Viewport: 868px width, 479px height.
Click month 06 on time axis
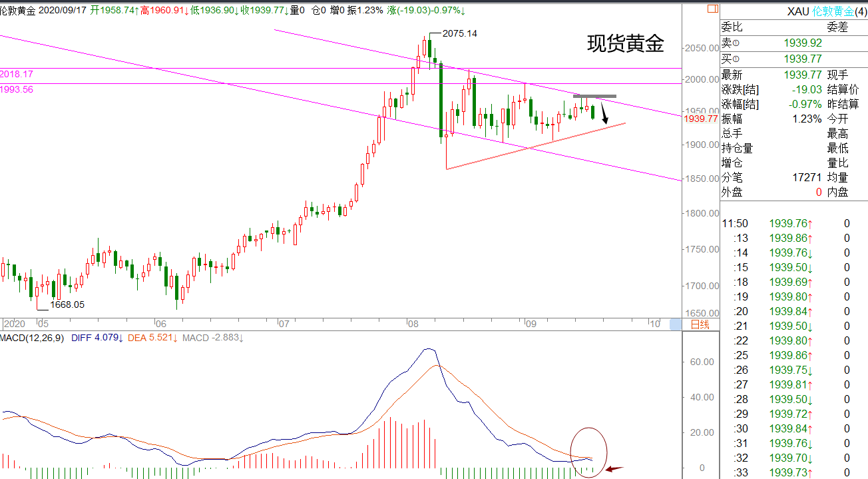click(160, 324)
